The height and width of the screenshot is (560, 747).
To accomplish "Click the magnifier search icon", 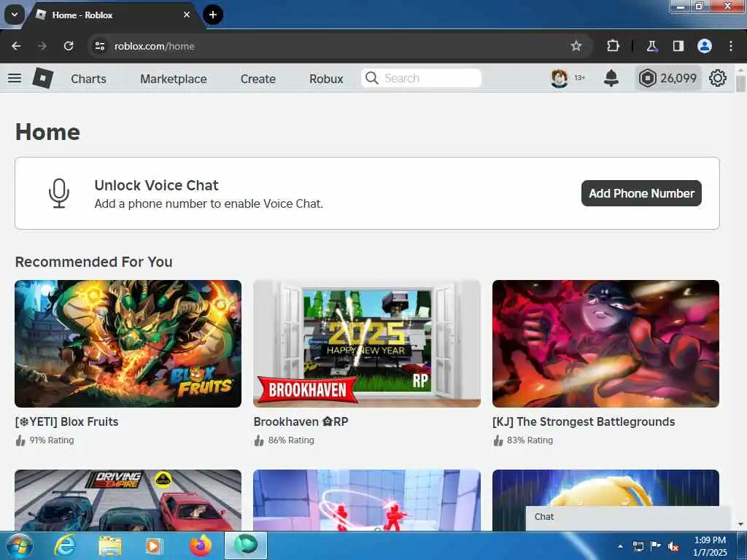I will [371, 78].
